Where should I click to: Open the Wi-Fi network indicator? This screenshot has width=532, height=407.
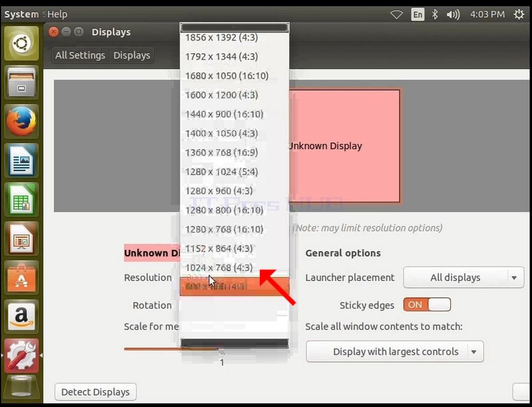click(x=396, y=14)
